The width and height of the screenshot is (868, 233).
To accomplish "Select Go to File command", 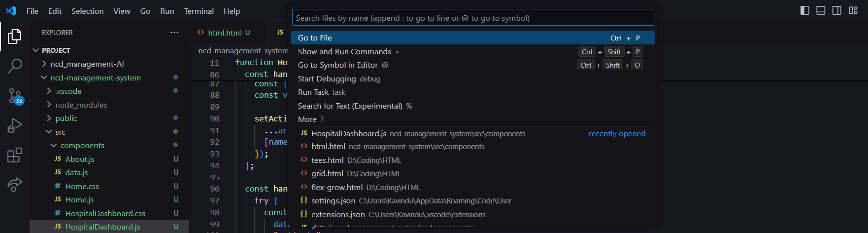I will pyautogui.click(x=473, y=38).
